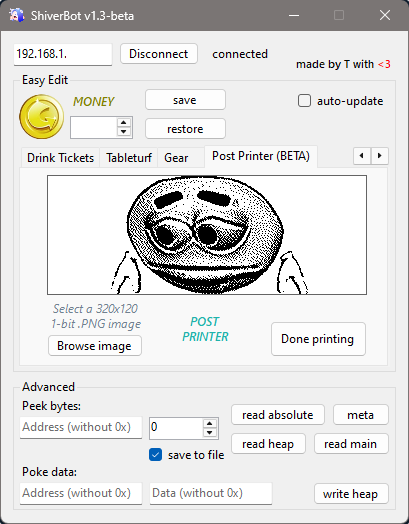Minimize the ShiverBot window
The image size is (409, 524).
click(x=294, y=15)
